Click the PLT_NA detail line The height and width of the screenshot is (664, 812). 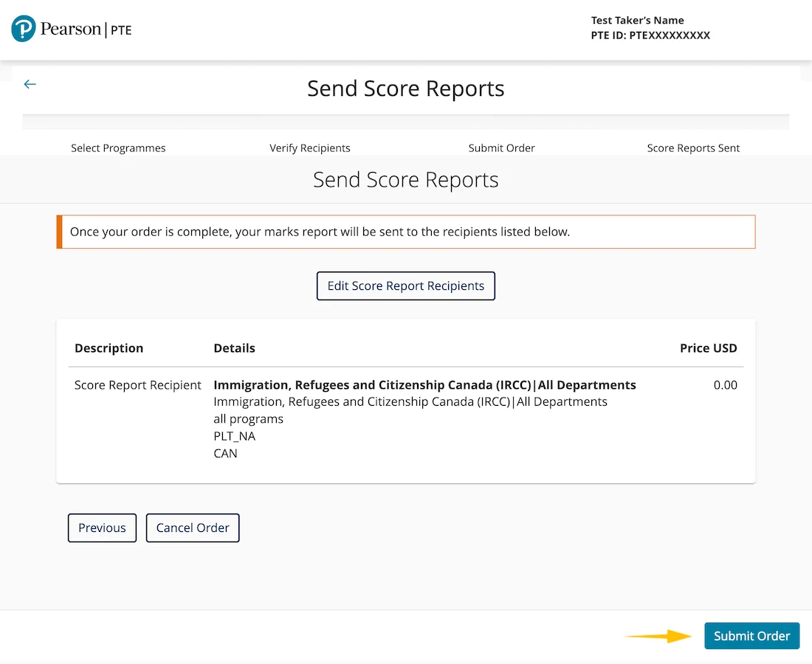[x=234, y=436]
